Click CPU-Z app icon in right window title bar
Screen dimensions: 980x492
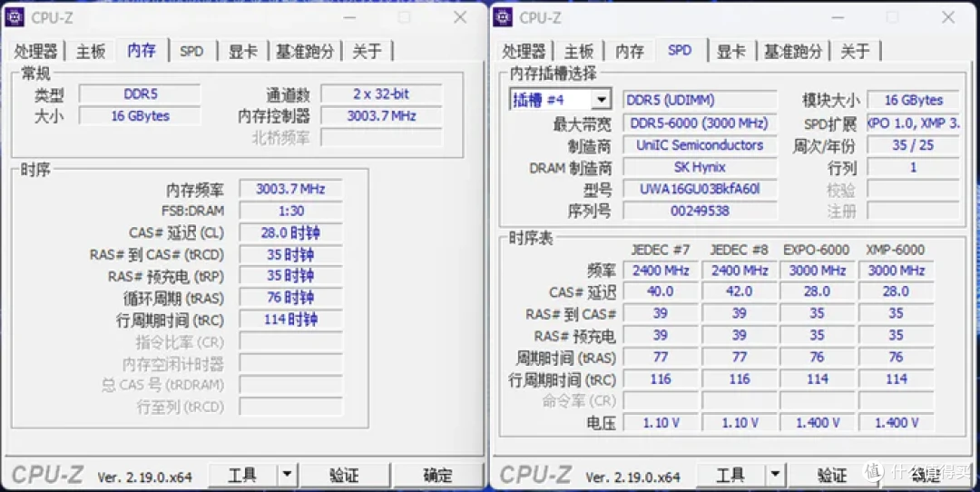pyautogui.click(x=503, y=17)
